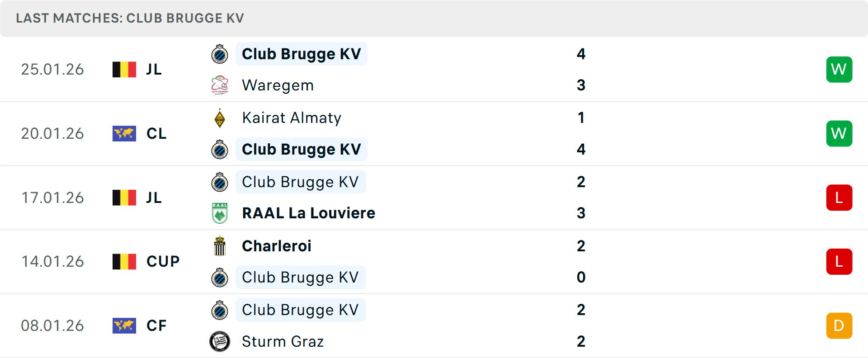
Task: Expand the Kairat Almaty match row
Action: [434, 133]
